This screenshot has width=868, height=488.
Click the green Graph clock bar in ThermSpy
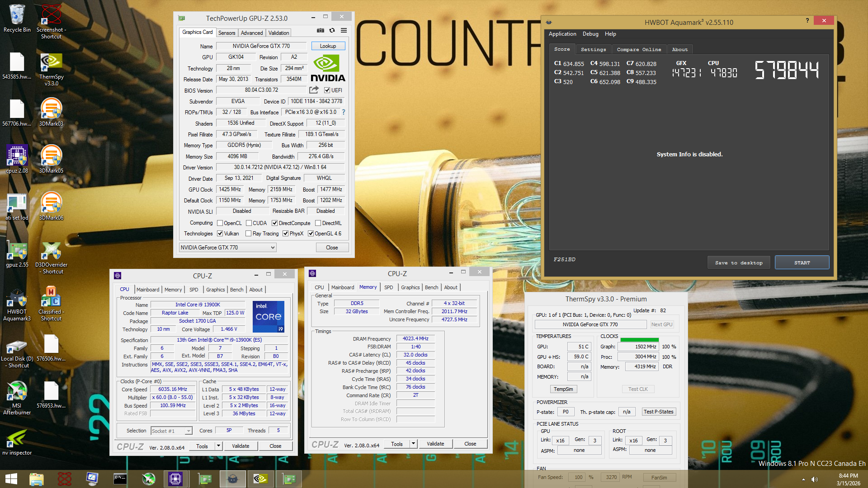point(639,339)
